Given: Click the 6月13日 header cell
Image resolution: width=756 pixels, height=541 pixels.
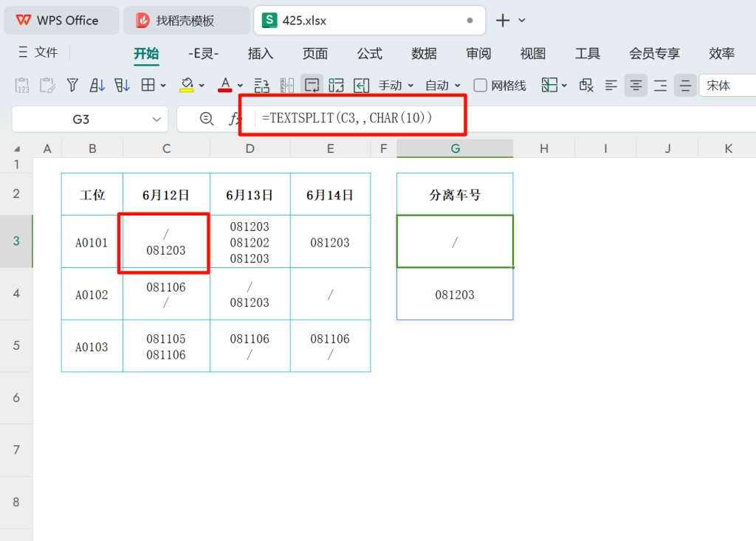Looking at the screenshot, I should click(250, 195).
